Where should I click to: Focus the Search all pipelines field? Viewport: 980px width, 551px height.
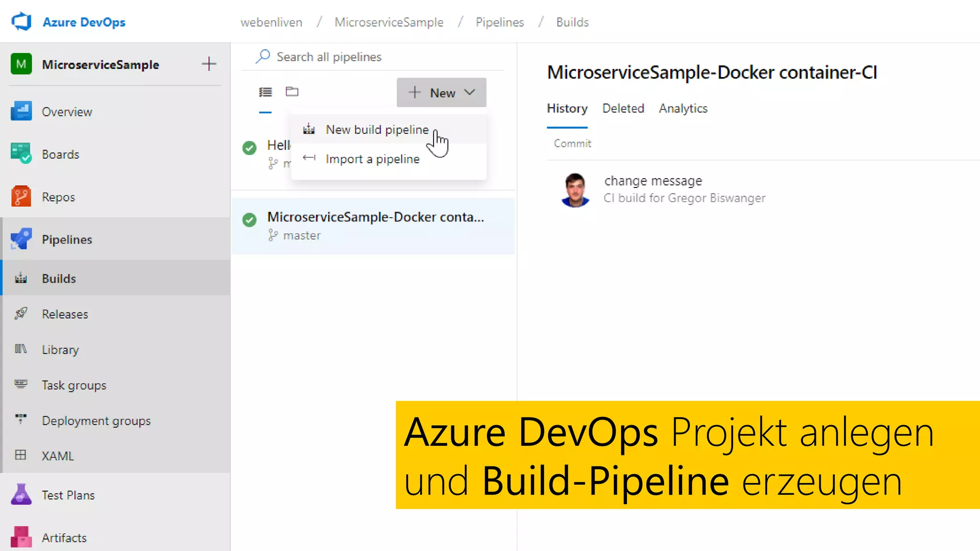373,56
